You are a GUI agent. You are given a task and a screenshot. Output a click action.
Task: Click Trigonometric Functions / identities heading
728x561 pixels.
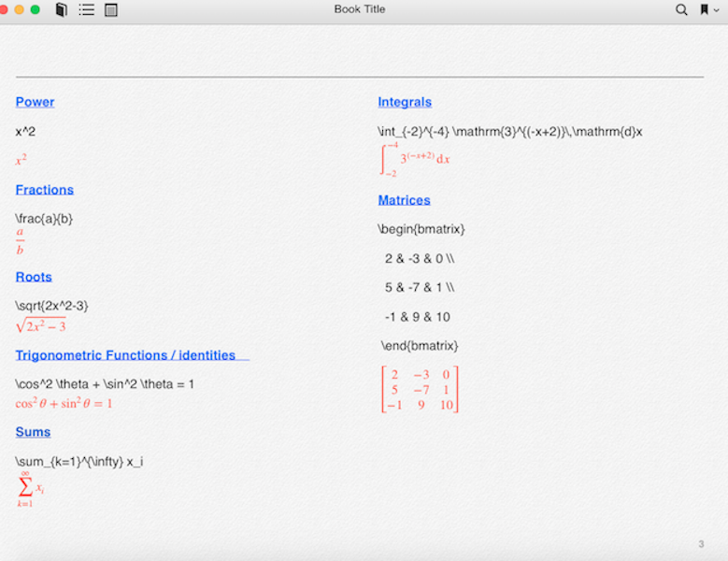pyautogui.click(x=125, y=355)
